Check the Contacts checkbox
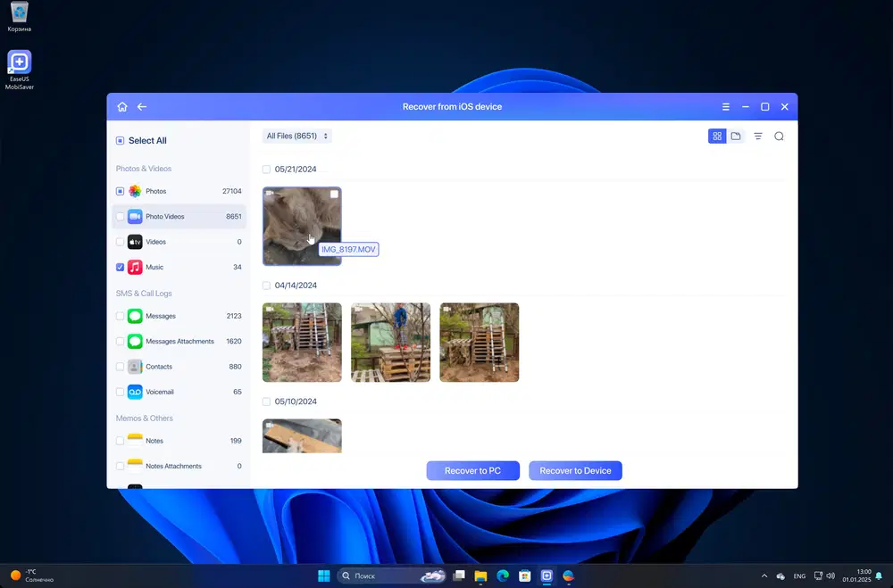This screenshot has width=893, height=588. pyautogui.click(x=121, y=367)
